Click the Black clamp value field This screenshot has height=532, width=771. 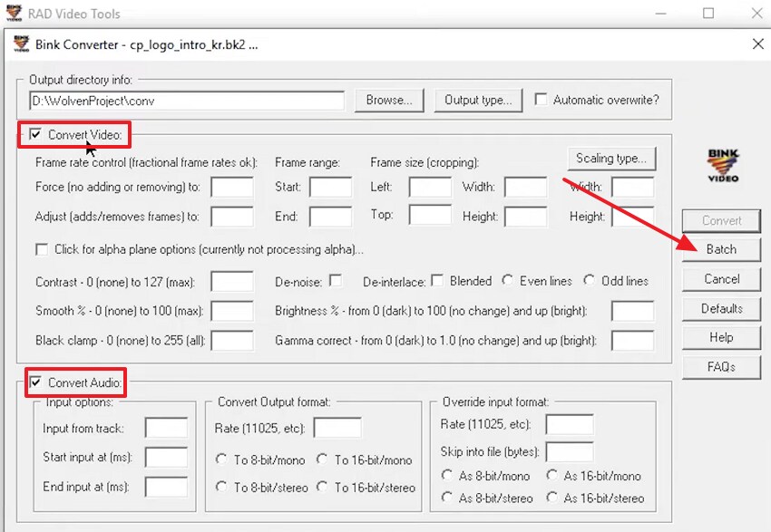pos(232,341)
